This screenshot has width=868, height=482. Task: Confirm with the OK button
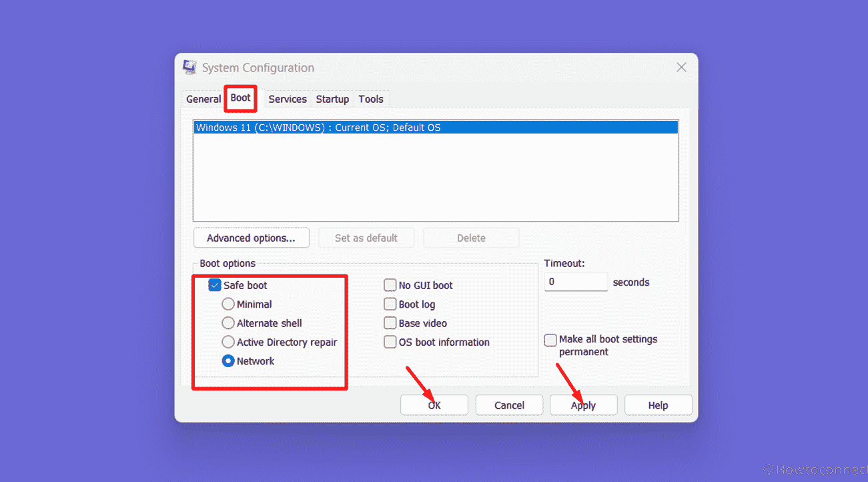coord(434,405)
